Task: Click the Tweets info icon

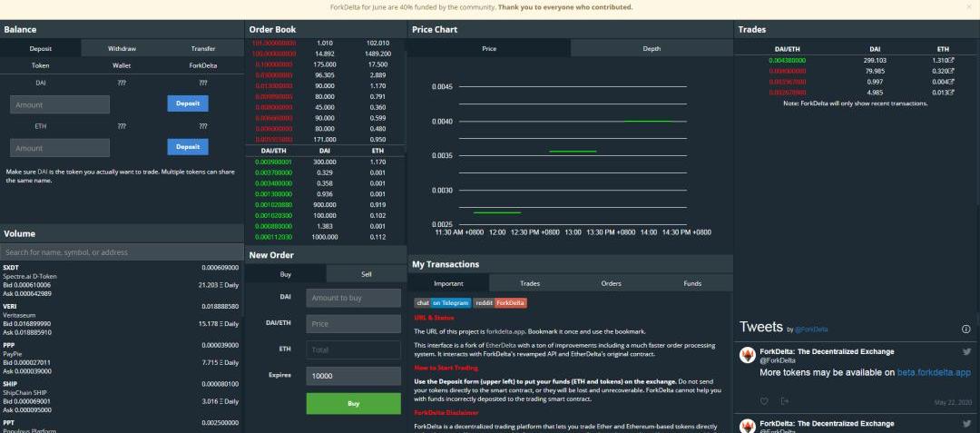Action: (965, 329)
